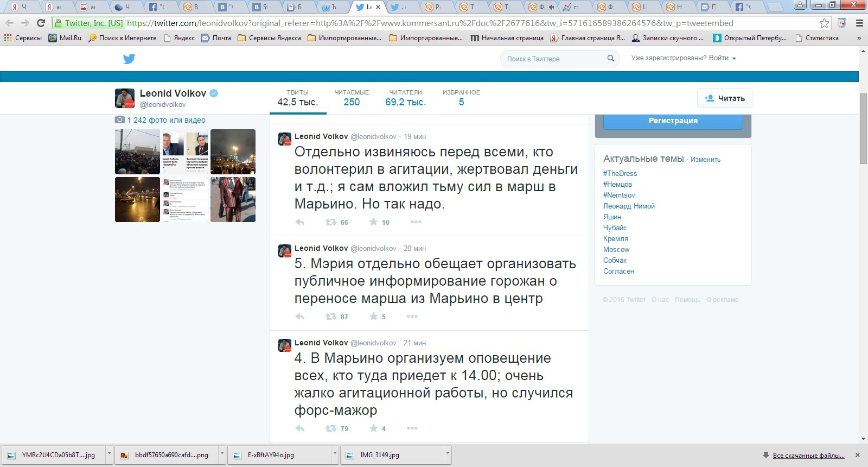The width and height of the screenshot is (868, 467).
Task: Select the ЧИТАЕМЫЕ 250 tab
Action: (x=352, y=98)
